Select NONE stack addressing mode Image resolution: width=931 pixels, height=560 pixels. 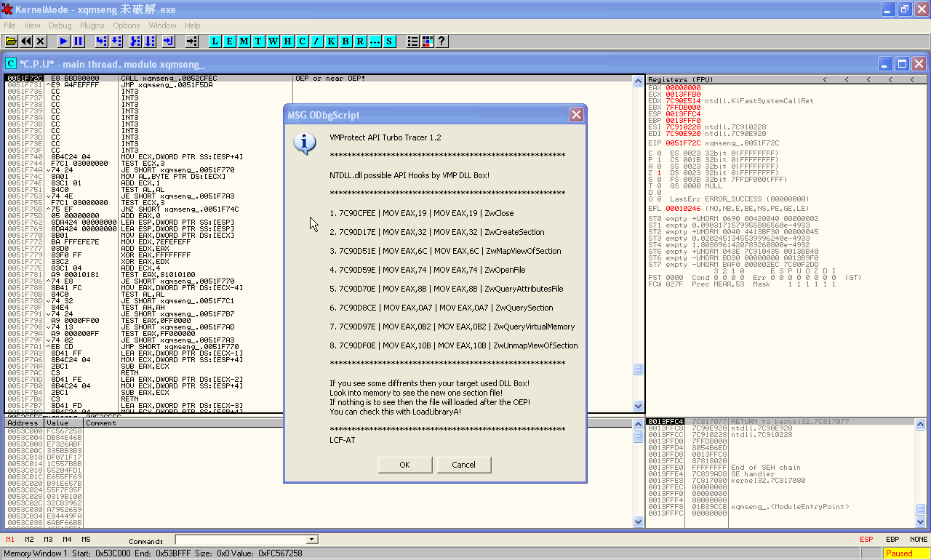coord(919,540)
